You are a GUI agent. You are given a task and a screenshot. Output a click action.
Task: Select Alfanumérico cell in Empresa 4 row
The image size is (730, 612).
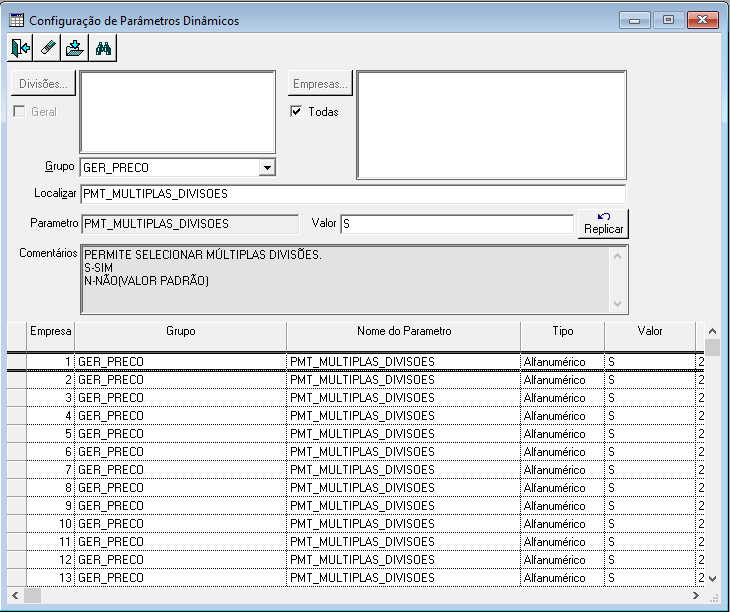(562, 416)
